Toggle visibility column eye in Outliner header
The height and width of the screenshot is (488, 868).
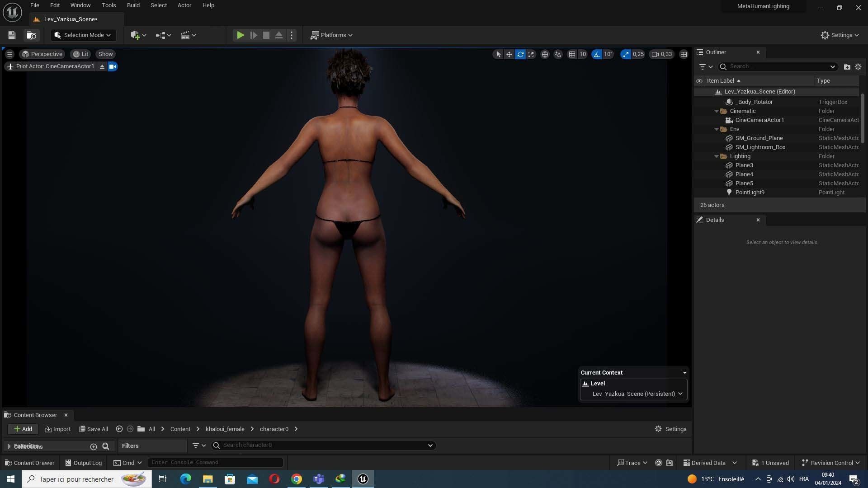coord(699,81)
